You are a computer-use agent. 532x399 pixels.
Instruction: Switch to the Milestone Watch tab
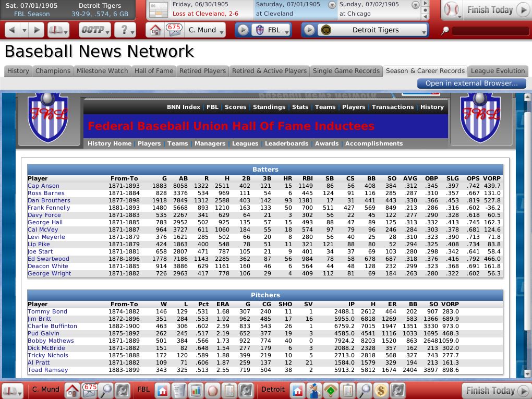(x=102, y=71)
